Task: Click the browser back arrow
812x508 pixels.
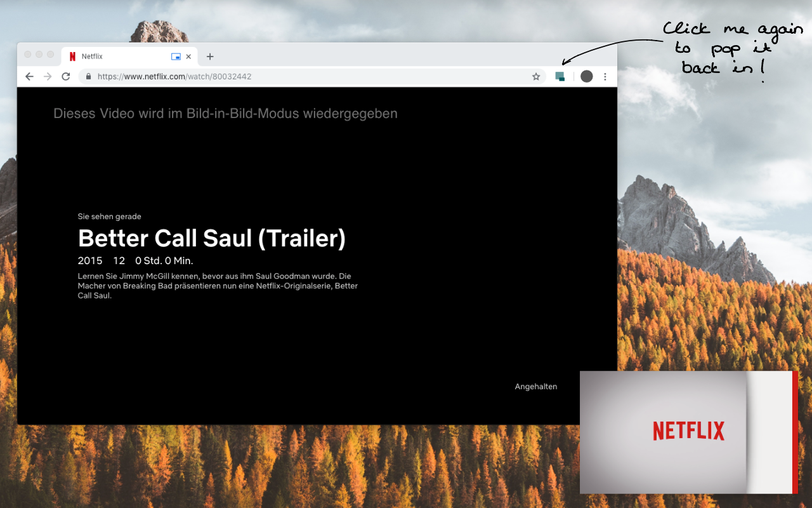Action: [x=29, y=76]
